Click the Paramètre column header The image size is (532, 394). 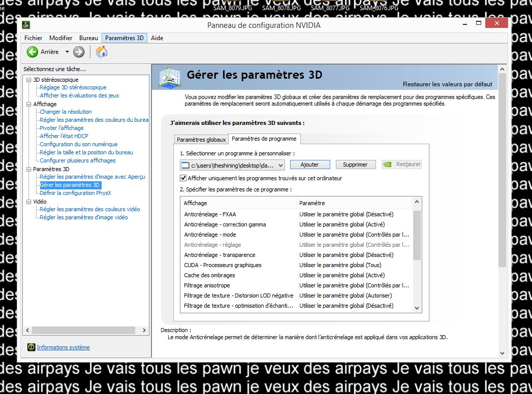tap(355, 203)
